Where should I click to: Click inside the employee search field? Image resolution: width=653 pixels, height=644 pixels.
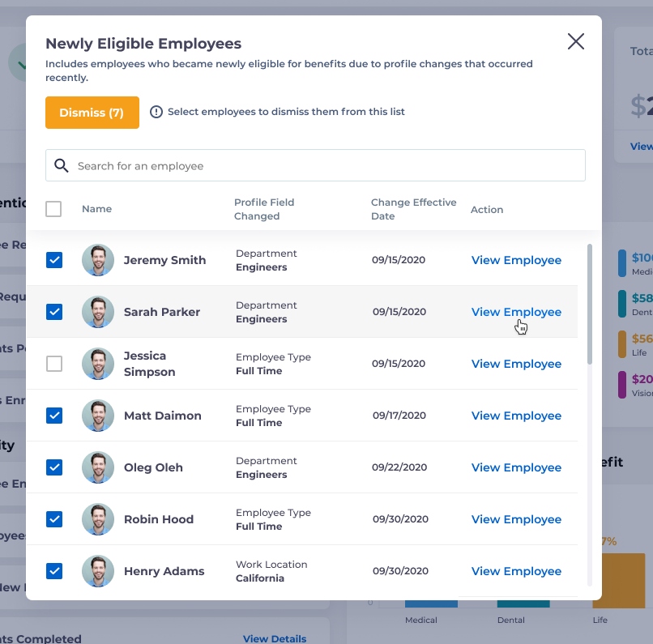[316, 165]
